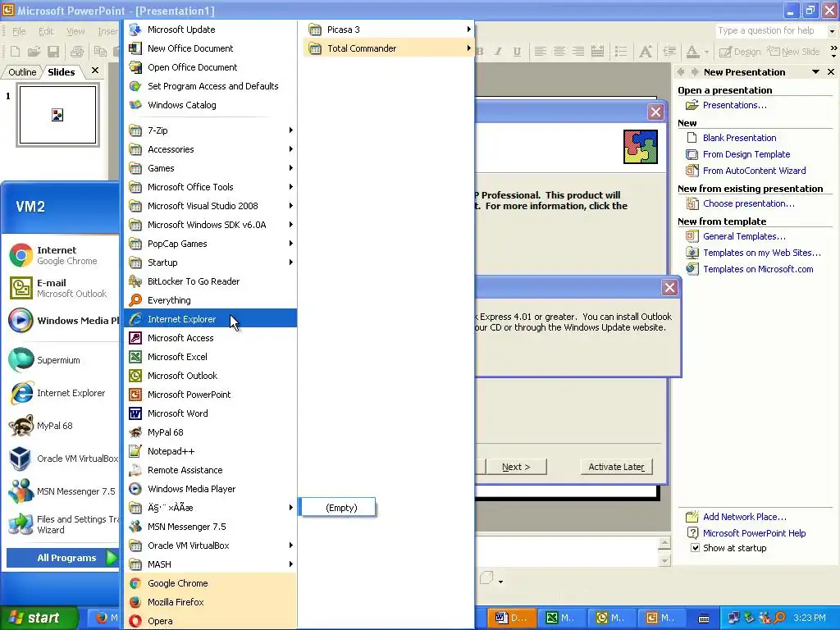Expand Microsoft Office Tools submenu
This screenshot has width=840, height=630.
click(x=210, y=187)
